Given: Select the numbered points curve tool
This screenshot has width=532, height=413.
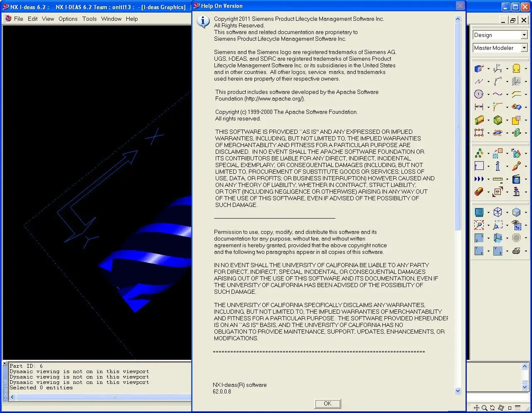Looking at the screenshot, I should (498, 81).
